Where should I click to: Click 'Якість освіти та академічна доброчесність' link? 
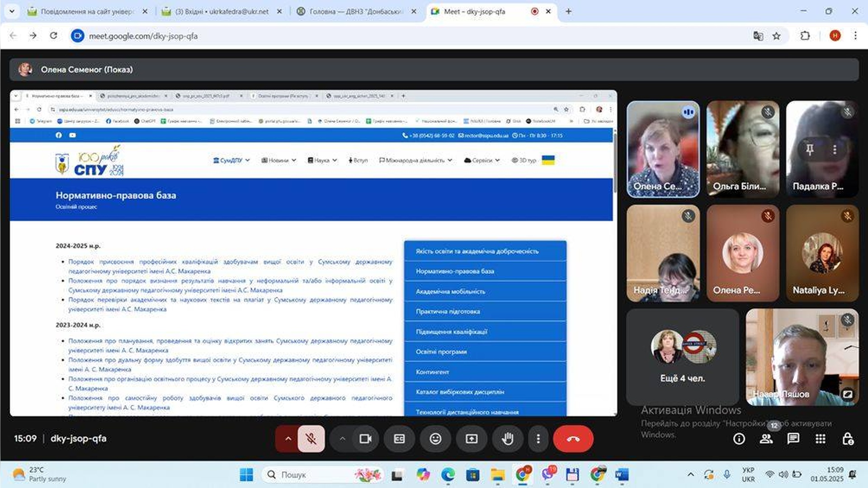click(x=477, y=251)
